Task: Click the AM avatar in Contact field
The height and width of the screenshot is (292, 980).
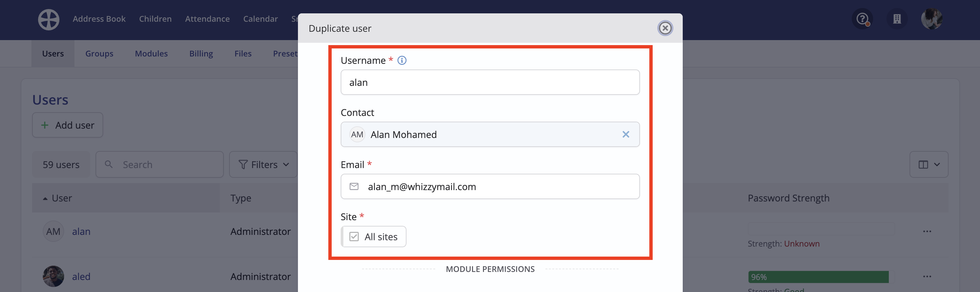Action: (357, 134)
